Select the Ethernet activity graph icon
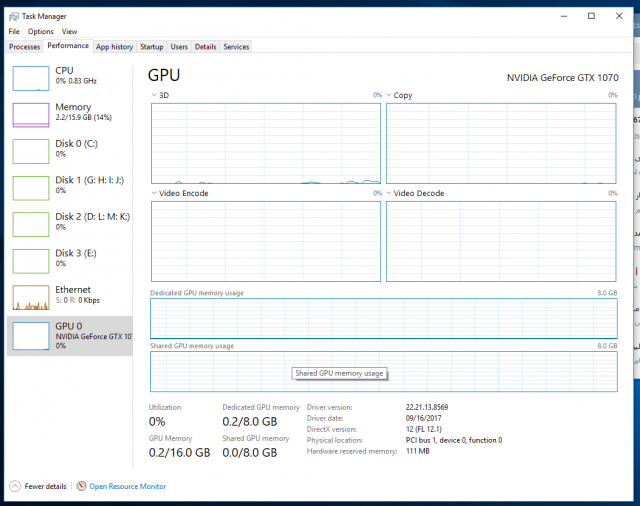The image size is (640, 506). coord(30,297)
